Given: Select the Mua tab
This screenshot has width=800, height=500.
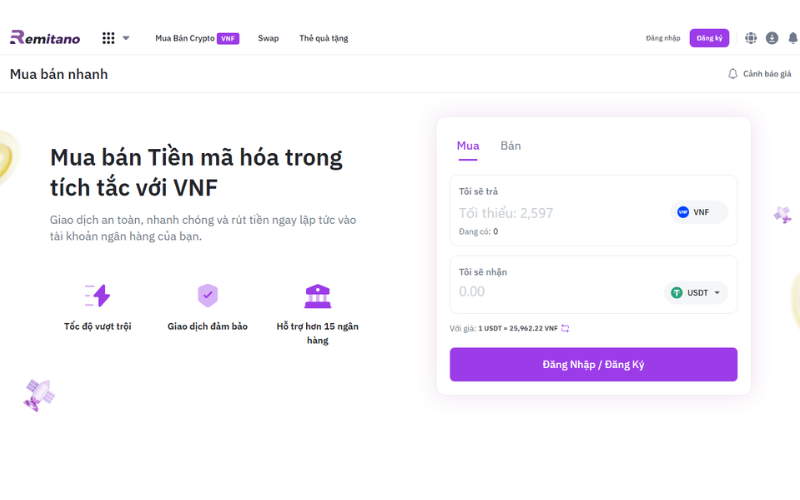Looking at the screenshot, I should pos(468,146).
